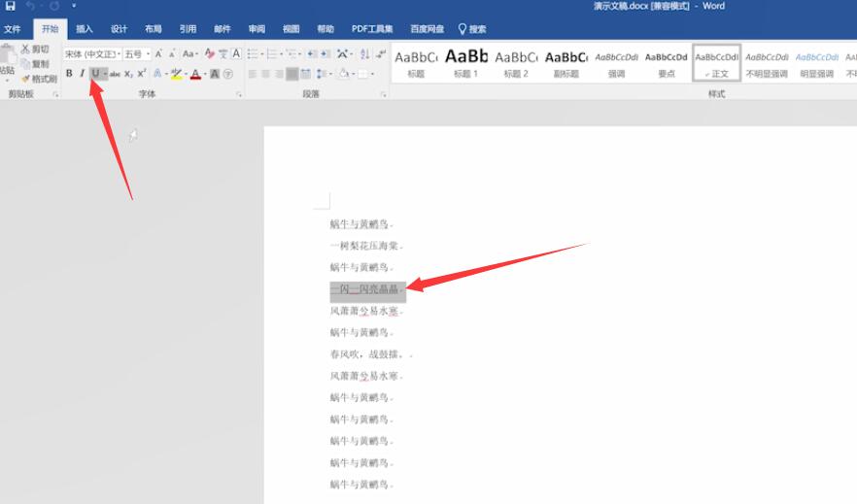
Task: Redo the action in the quick access toolbar
Action: (54, 6)
